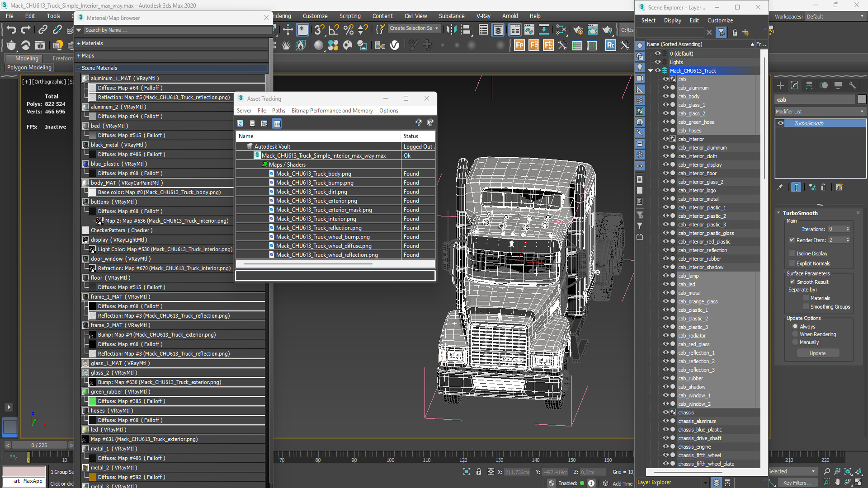Screen dimensions: 868x488
Task: Toggle the Render Iters checkbox
Action: (792, 240)
